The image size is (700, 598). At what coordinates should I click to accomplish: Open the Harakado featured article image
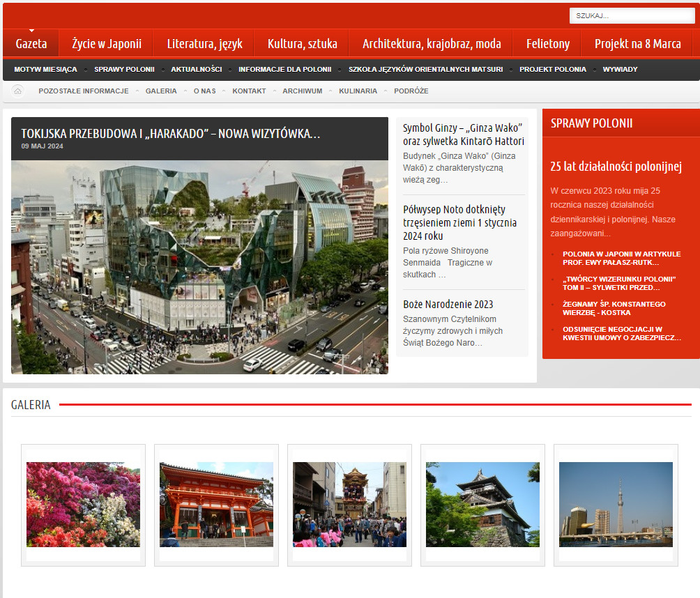pyautogui.click(x=199, y=267)
